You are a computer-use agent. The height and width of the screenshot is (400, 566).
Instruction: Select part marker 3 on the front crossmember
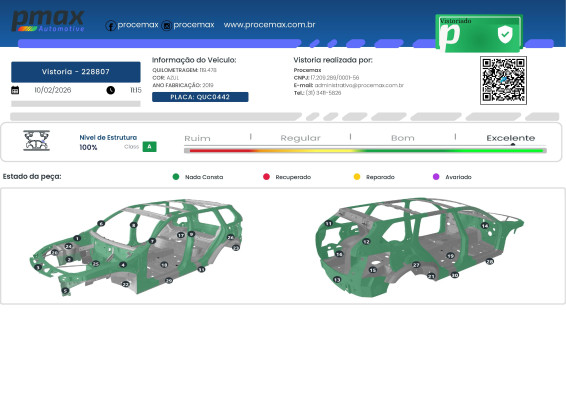coord(38,267)
